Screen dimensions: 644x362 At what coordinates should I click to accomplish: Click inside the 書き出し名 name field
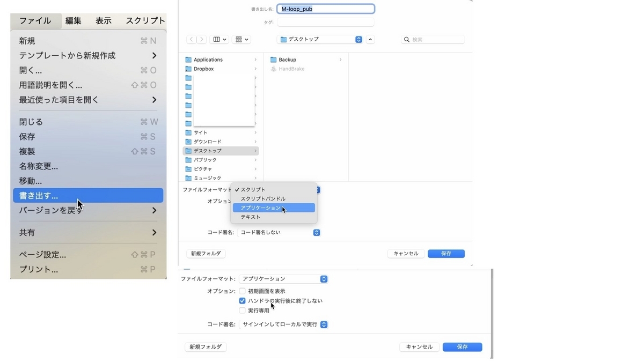tap(326, 9)
